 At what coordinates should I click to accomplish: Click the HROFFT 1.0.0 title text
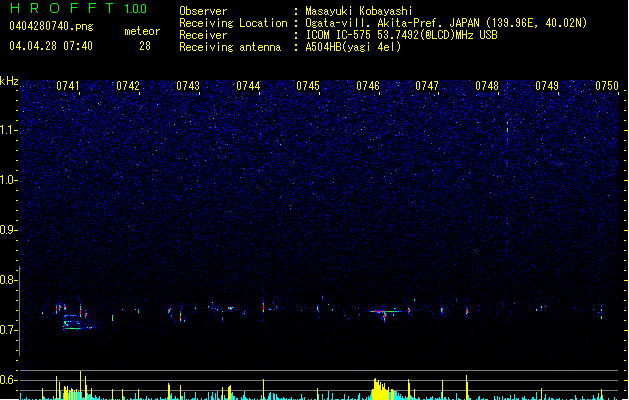(x=78, y=8)
